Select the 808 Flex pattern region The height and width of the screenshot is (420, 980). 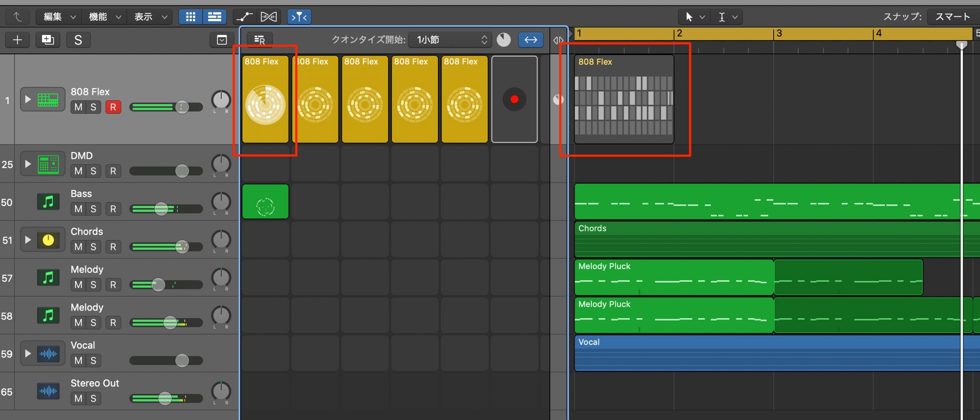[624, 100]
